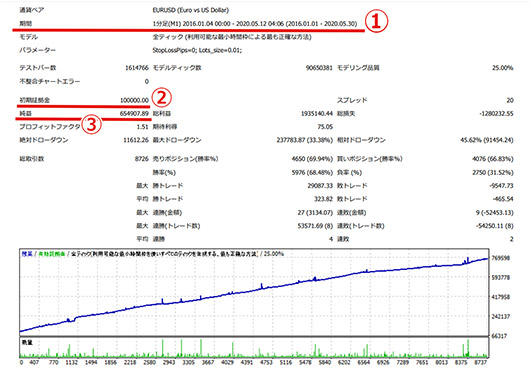
Task: Click the green equity legend label in chart
Action: 51,254
